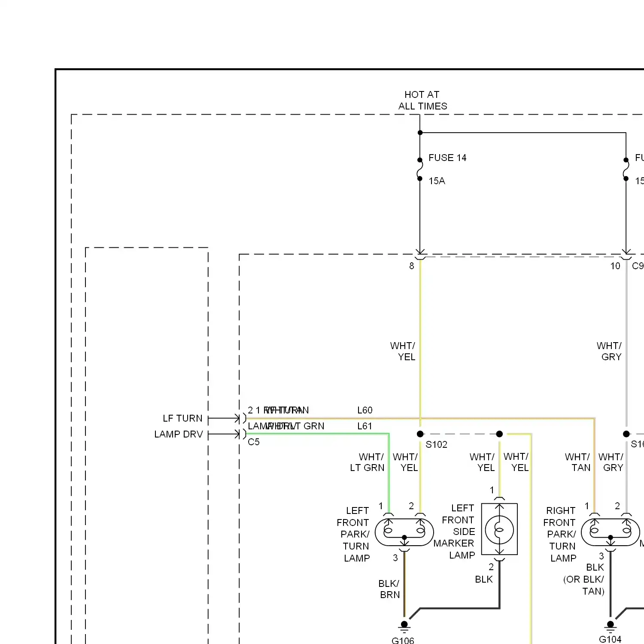Select the LEFT FRONT SIDE MARKER LAMP label
The image size is (644, 644).
(x=454, y=532)
